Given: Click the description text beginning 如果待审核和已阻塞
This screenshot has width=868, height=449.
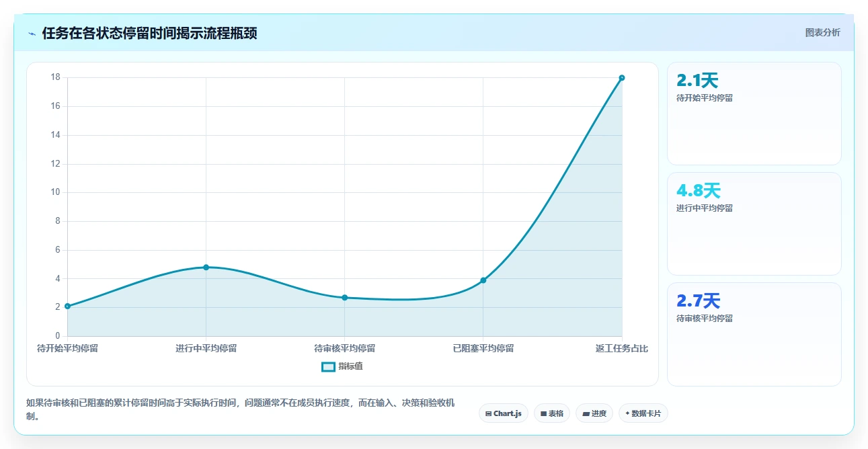Looking at the screenshot, I should (240, 409).
